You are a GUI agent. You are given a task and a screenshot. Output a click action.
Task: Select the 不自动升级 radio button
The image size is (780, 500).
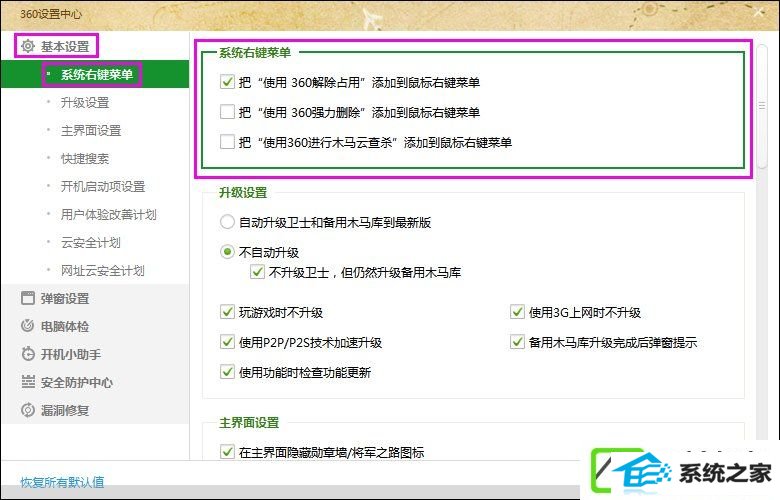tap(227, 252)
